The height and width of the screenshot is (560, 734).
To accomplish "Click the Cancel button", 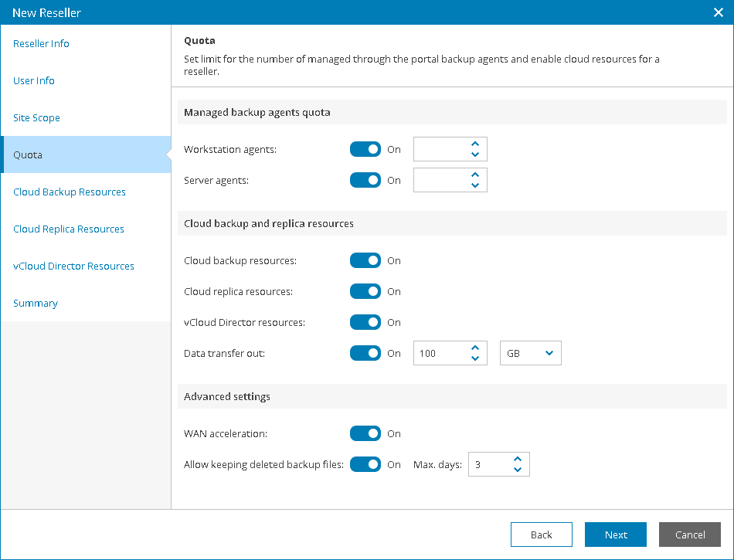I will click(690, 535).
